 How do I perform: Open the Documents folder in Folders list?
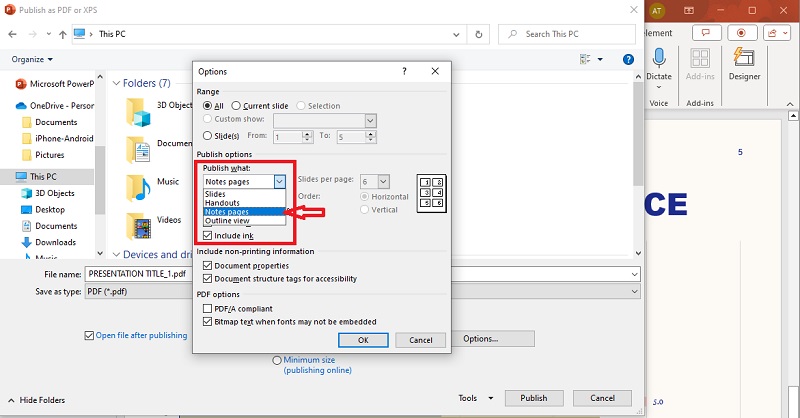point(138,150)
